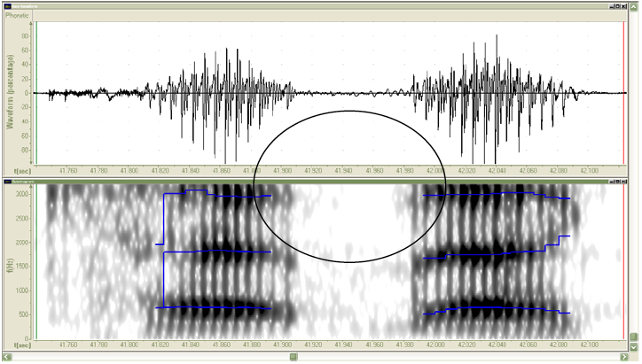Click the horizontal scrollbar right arrow
Image resolution: width=642 pixels, height=364 pixels.
tap(624, 357)
